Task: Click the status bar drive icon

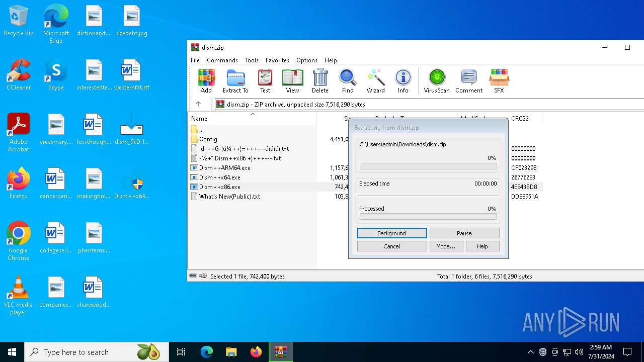Action: 193,276
